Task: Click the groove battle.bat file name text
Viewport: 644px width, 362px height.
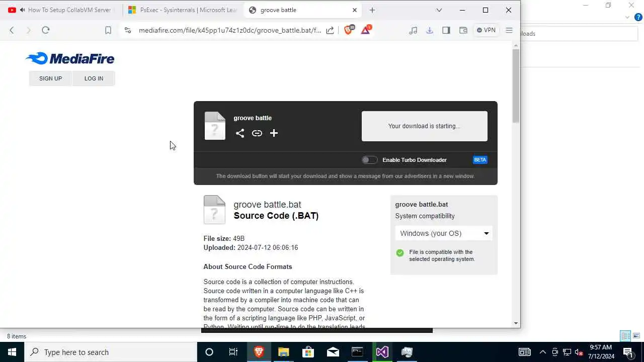Action: point(267,205)
